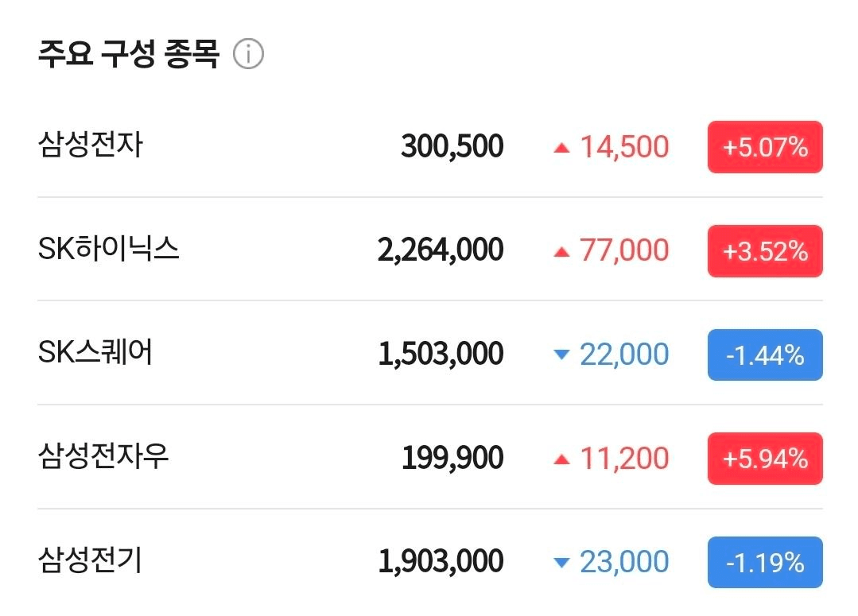
Task: Click the red up arrow for 삼성전자우
Action: coord(561,459)
